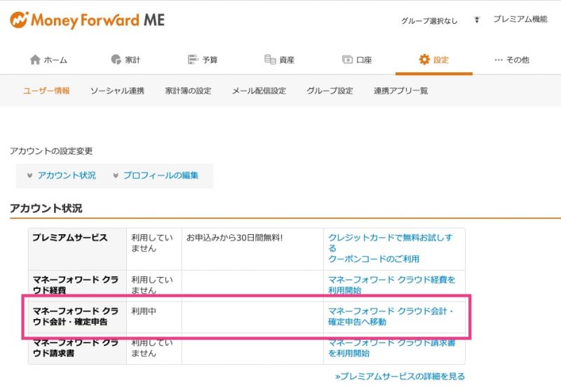Screen dimensions: 561x392
Task: Click the プレミアムサービス row header cell
Action: click(x=77, y=249)
